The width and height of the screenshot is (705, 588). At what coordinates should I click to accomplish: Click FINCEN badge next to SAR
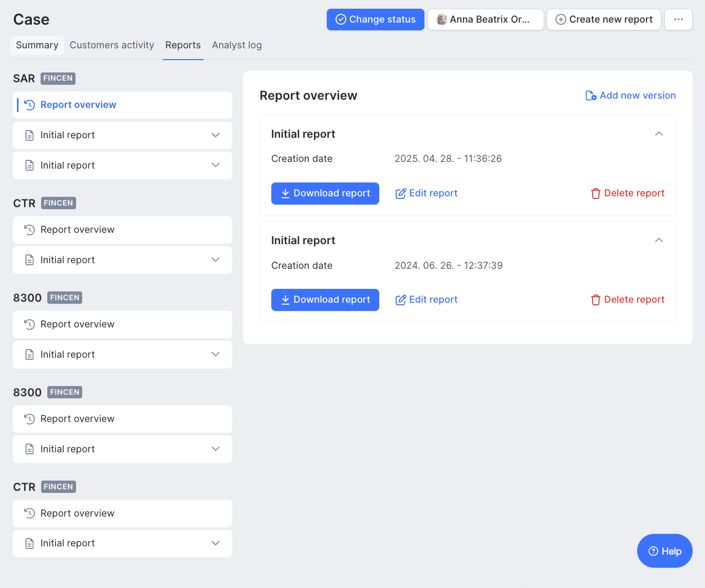click(x=58, y=78)
